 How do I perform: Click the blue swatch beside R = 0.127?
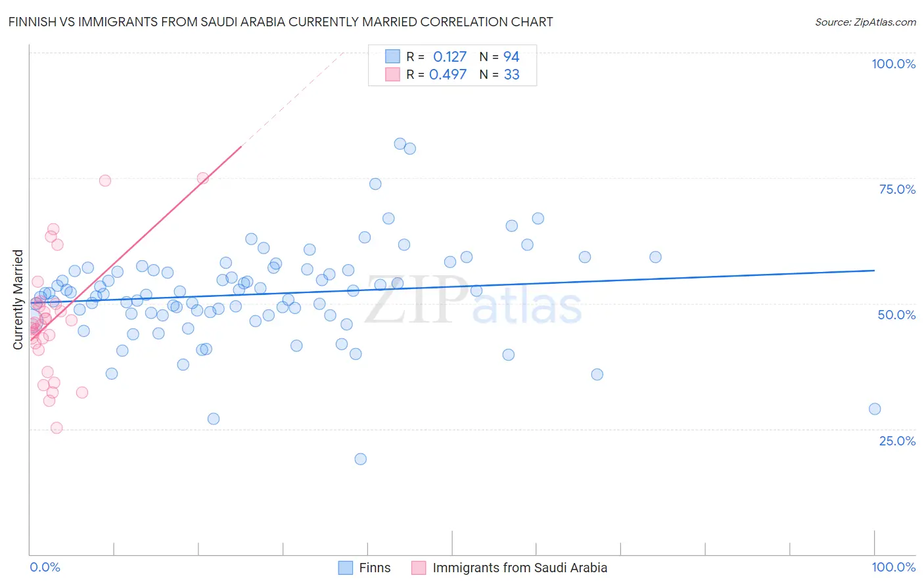392,56
